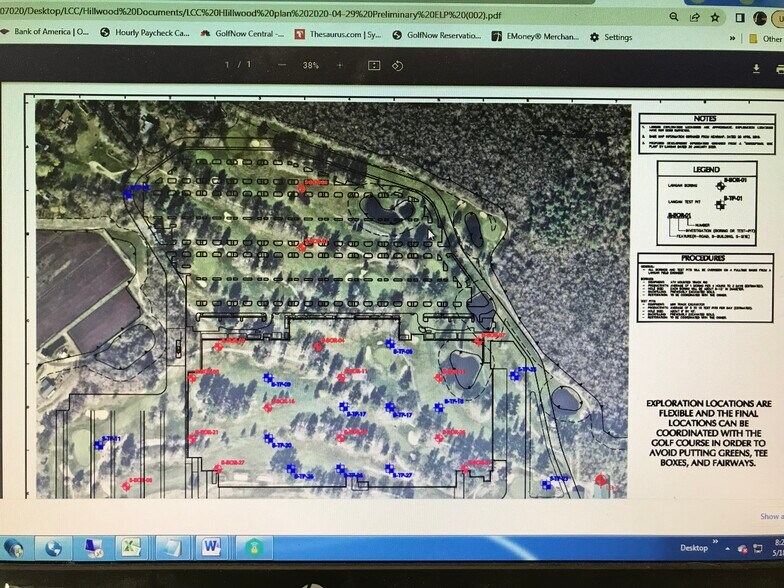Click the share page icon in address bar
784x588 pixels.
point(694,17)
